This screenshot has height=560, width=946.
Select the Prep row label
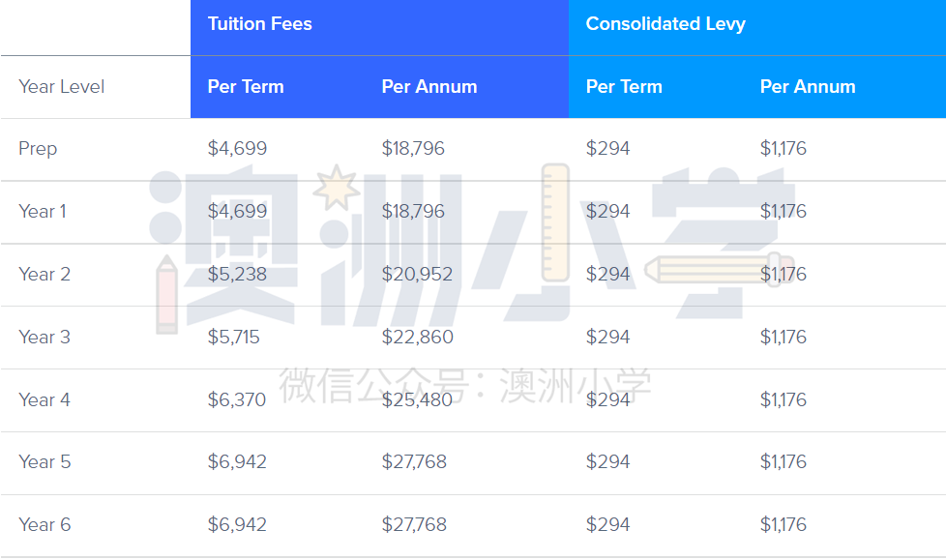pyautogui.click(x=38, y=149)
